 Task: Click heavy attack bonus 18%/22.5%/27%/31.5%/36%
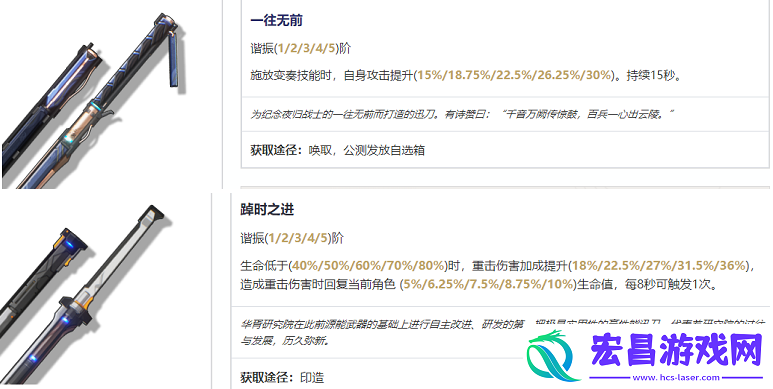coord(659,266)
